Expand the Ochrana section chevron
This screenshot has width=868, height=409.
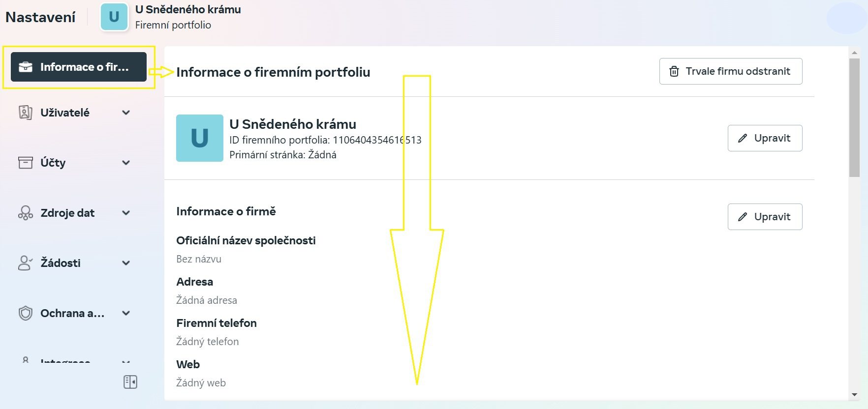(126, 313)
